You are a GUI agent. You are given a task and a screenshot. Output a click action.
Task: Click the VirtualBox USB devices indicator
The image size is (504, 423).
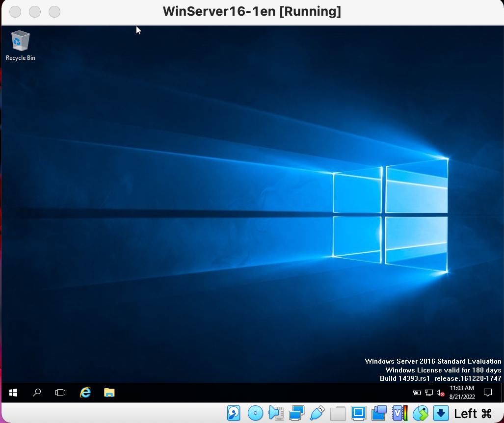point(317,413)
